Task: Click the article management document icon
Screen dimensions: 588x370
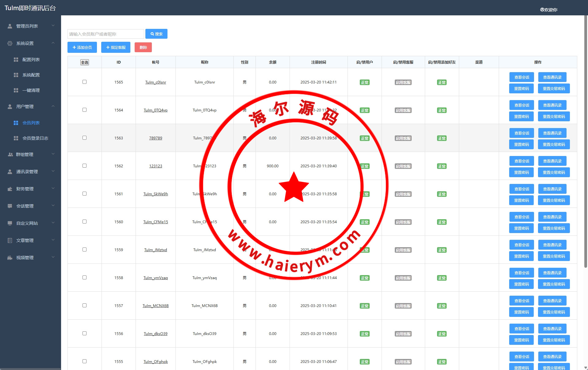Action: [x=10, y=240]
